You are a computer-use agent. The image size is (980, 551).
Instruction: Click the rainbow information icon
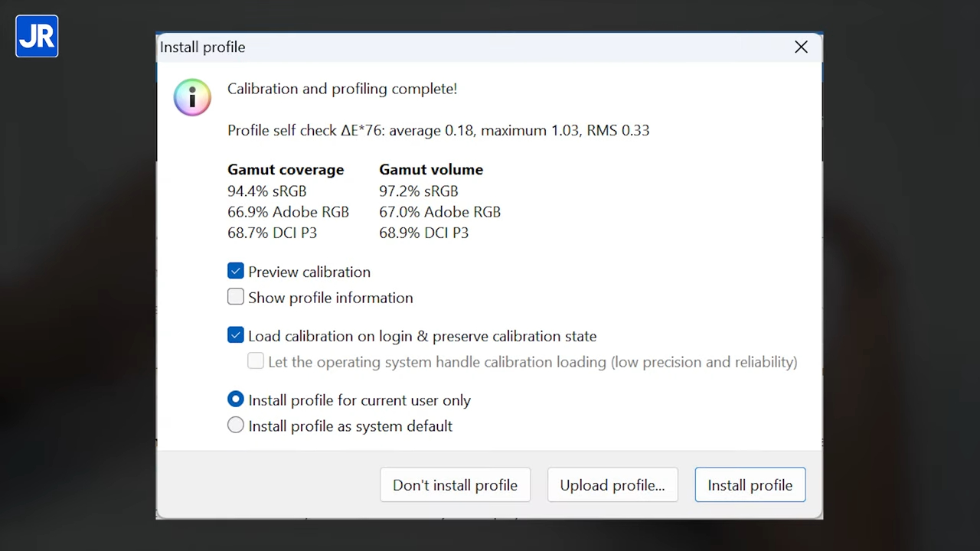click(x=192, y=97)
